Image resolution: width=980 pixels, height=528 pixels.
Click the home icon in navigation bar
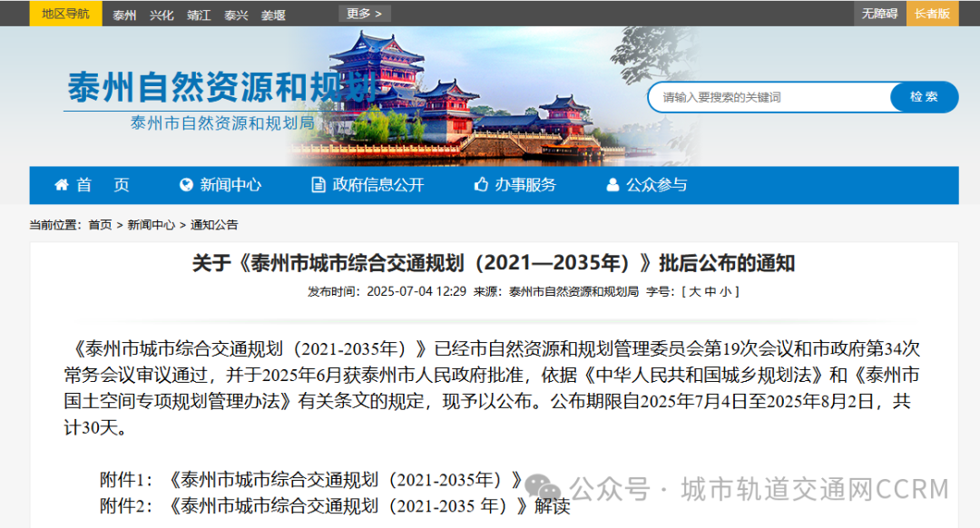(62, 185)
